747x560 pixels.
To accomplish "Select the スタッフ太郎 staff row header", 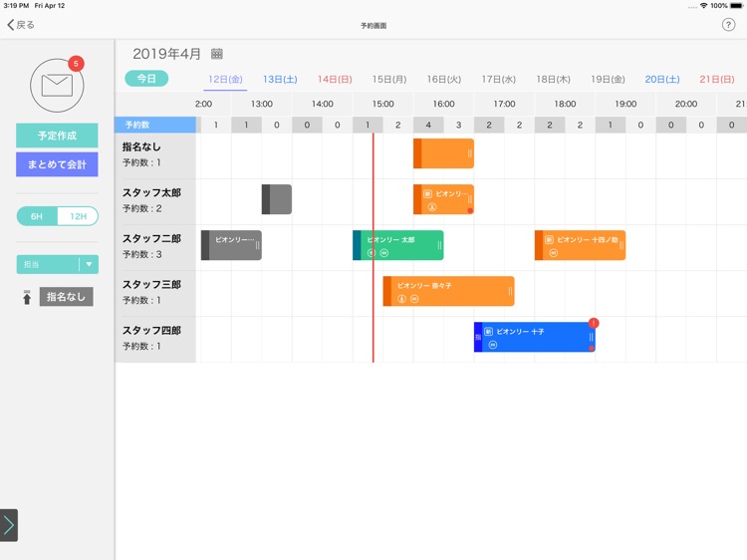I will pyautogui.click(x=155, y=200).
